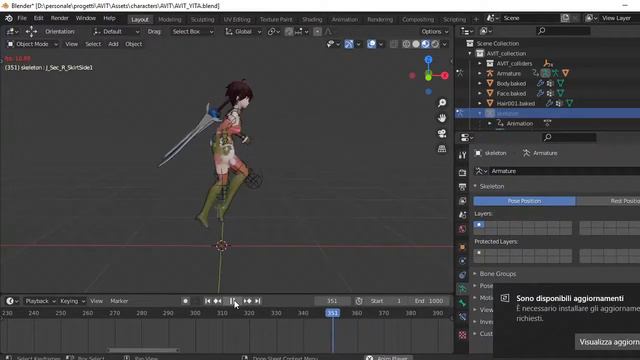This screenshot has height=360, width=640.
Task: Click the move tool crosshair icon
Action: pos(31,31)
